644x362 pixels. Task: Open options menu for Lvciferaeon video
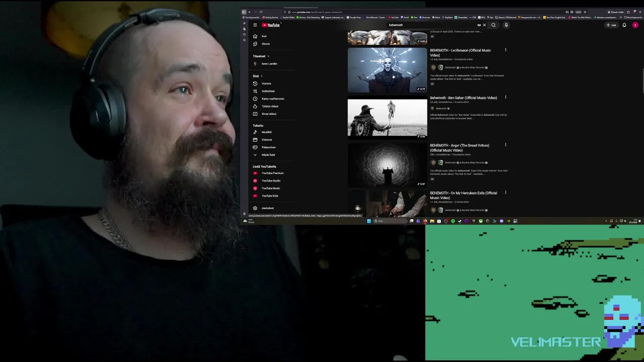pos(506,50)
